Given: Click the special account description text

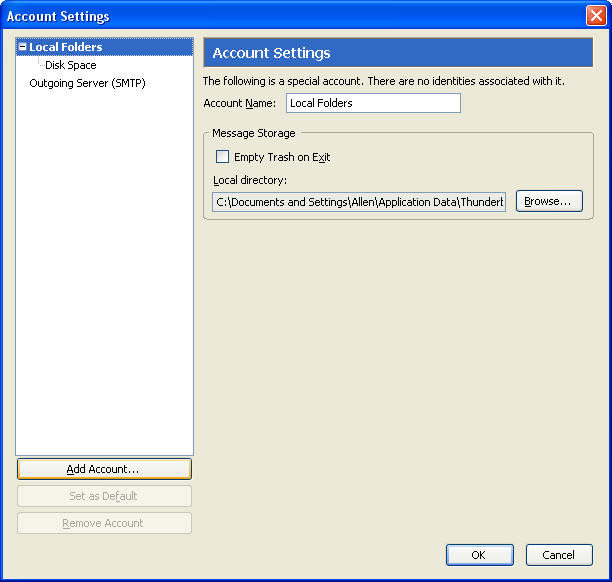Looking at the screenshot, I should pos(384,81).
